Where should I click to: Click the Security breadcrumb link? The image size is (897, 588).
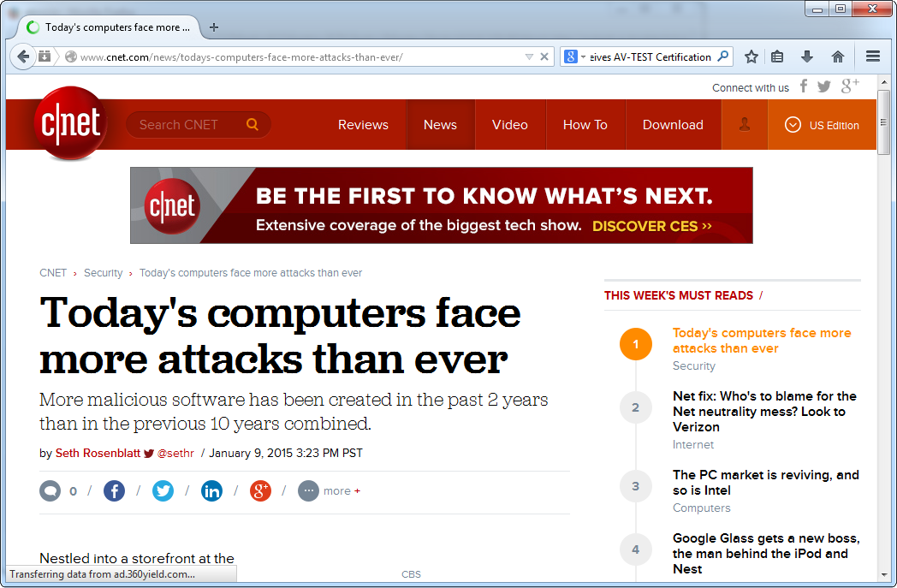coord(104,273)
